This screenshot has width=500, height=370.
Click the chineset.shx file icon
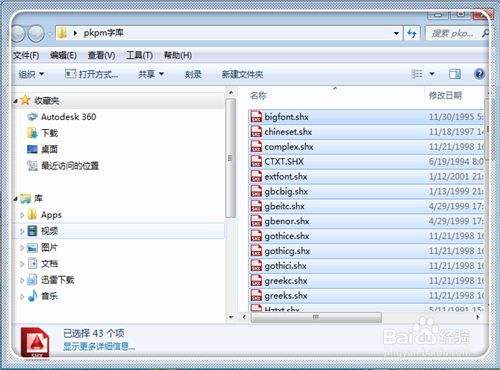(256, 132)
